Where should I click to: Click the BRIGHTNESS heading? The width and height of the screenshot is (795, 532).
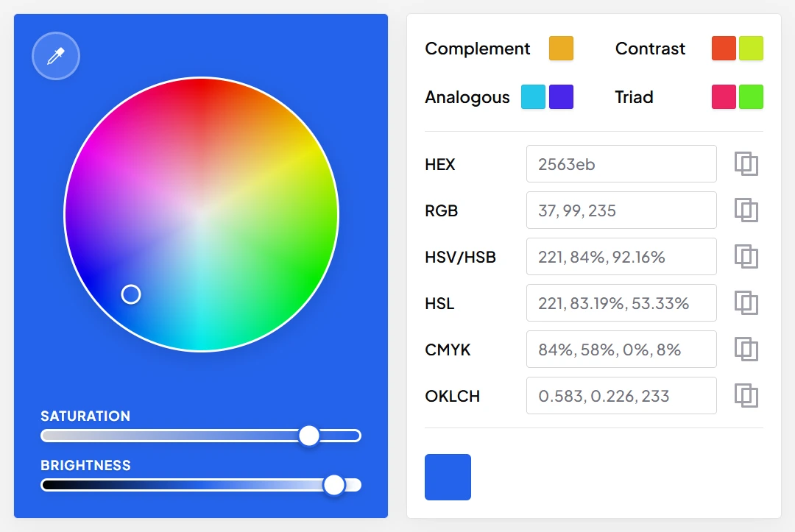[x=85, y=465]
